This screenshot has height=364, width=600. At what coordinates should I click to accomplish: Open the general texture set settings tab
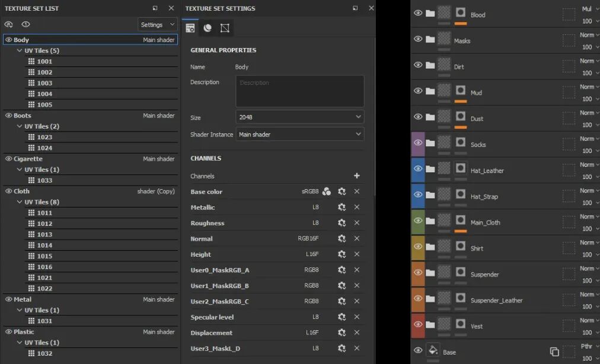(x=190, y=28)
